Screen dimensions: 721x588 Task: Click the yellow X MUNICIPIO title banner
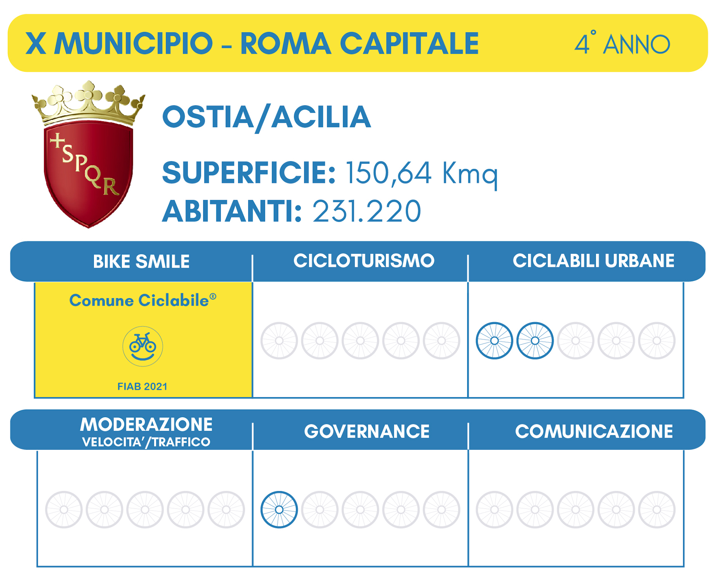[x=357, y=43]
